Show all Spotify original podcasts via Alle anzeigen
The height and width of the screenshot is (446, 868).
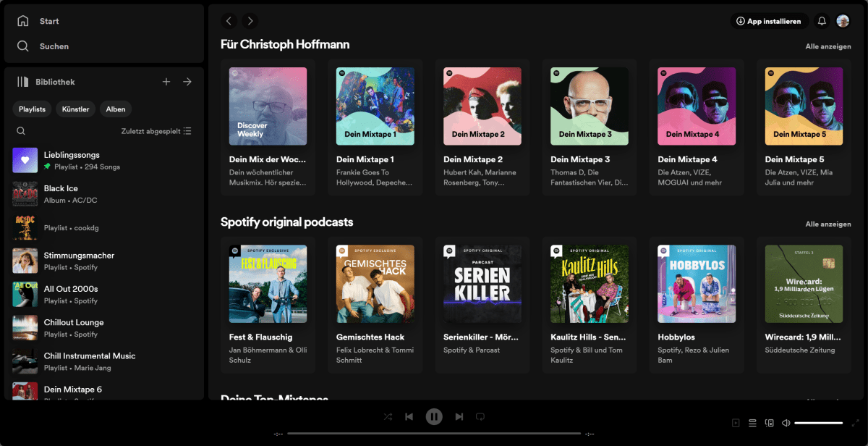(x=827, y=224)
